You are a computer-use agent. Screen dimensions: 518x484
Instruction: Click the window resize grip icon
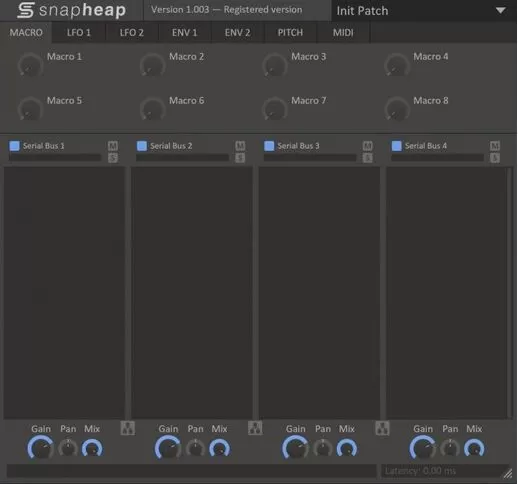point(508,473)
